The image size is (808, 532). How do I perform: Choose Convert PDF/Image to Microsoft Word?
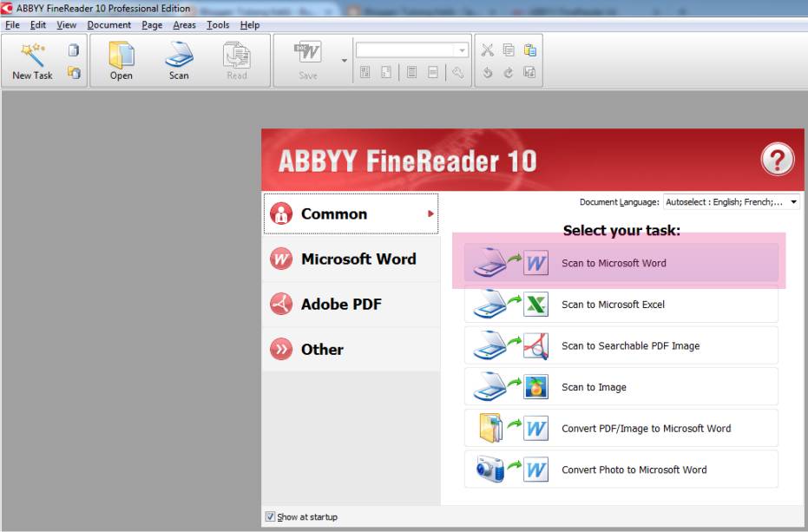(621, 429)
